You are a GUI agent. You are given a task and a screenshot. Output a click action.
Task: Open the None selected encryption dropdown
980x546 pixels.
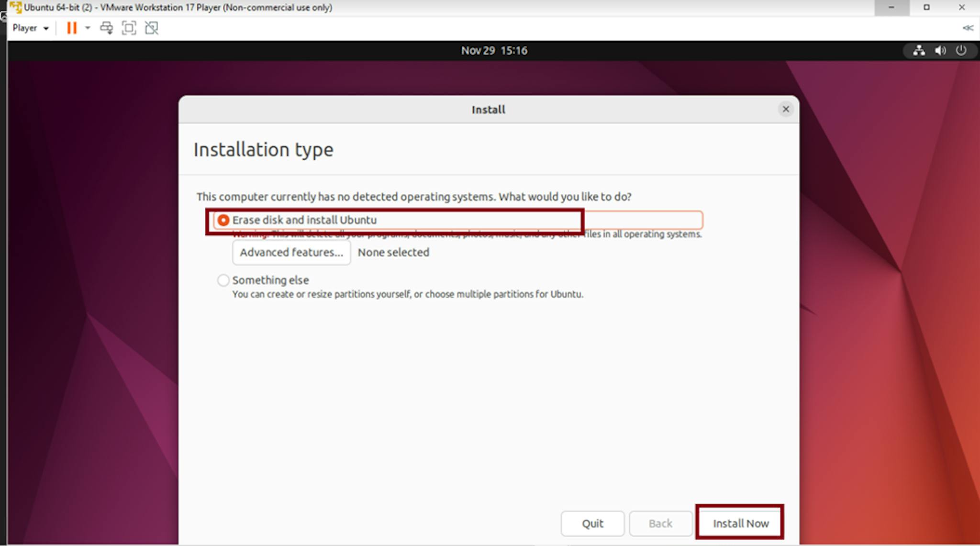tap(393, 252)
